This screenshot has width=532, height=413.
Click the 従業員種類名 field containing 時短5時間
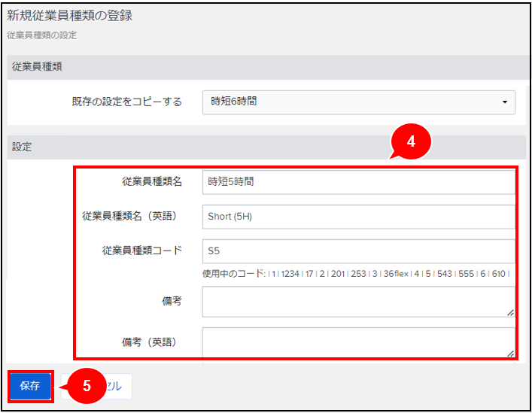pos(358,182)
